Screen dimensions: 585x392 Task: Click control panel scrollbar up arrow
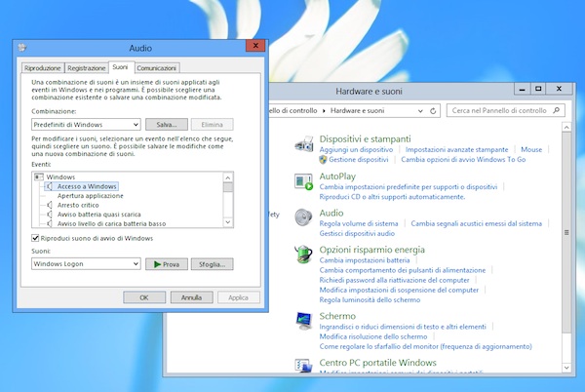pyautogui.click(x=566, y=127)
